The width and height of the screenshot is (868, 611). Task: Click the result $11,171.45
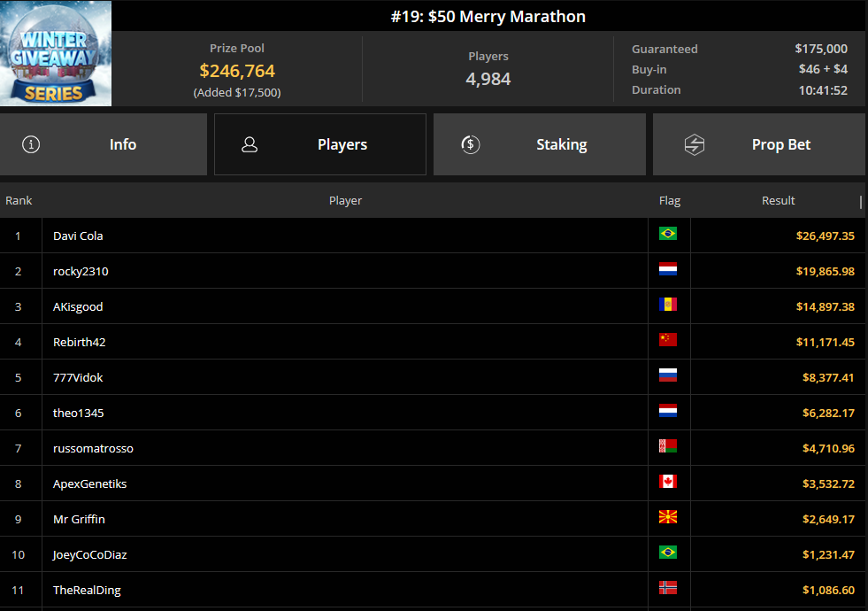tap(825, 343)
